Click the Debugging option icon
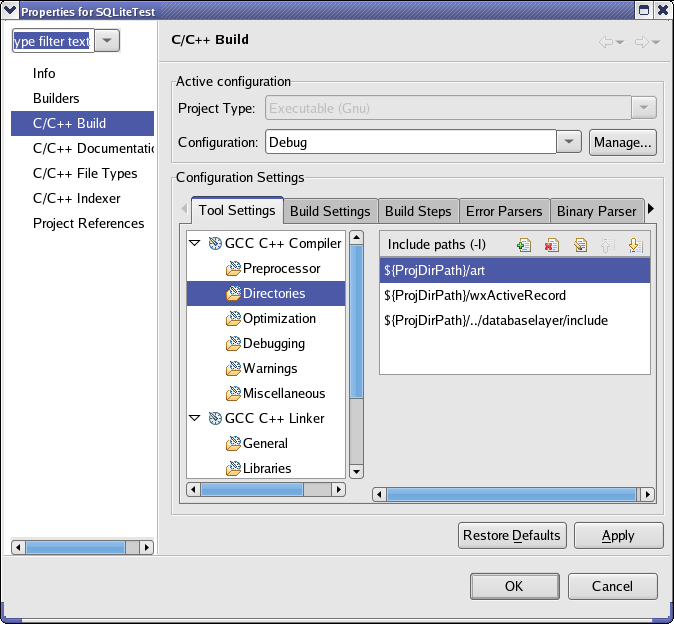Viewport: 674px width, 624px height. 233,343
